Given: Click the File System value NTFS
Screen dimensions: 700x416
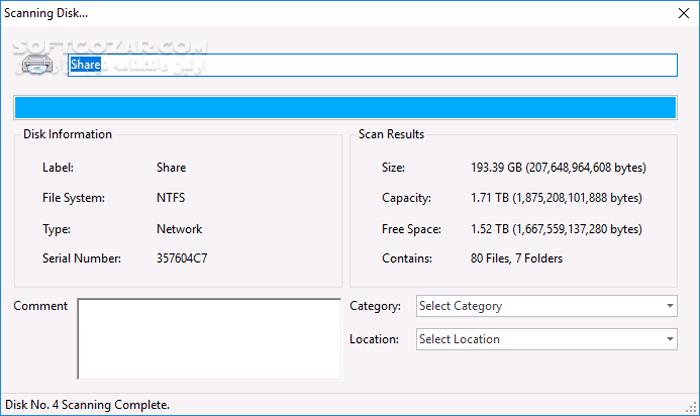Looking at the screenshot, I should (x=171, y=198).
